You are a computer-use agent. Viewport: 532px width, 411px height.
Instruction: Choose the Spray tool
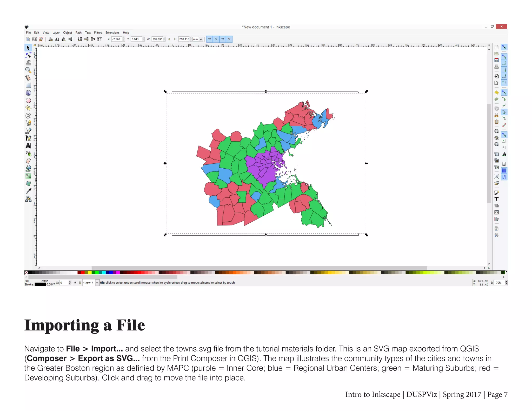click(28, 153)
